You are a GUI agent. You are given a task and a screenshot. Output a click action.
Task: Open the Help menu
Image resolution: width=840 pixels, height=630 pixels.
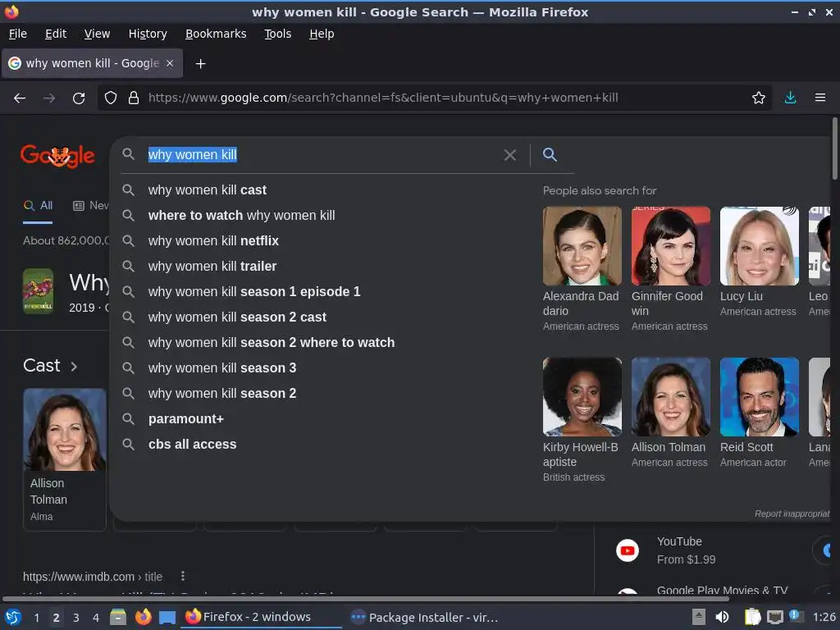pyautogui.click(x=322, y=34)
